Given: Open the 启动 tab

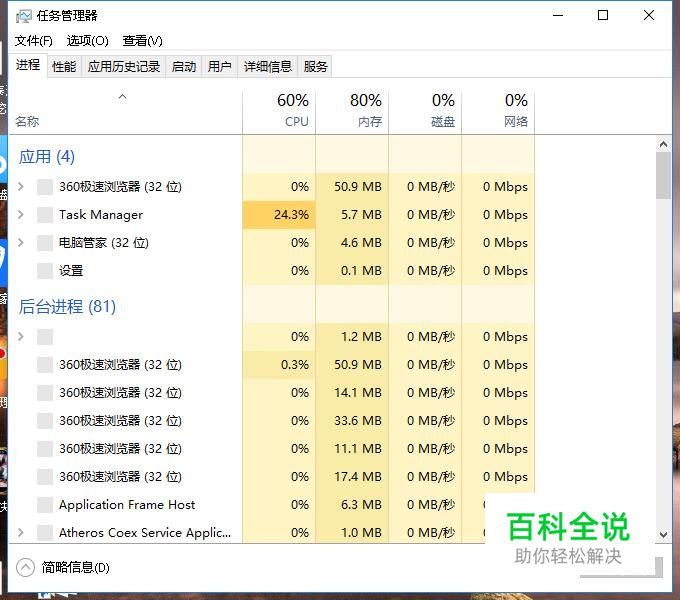Looking at the screenshot, I should coord(184,67).
